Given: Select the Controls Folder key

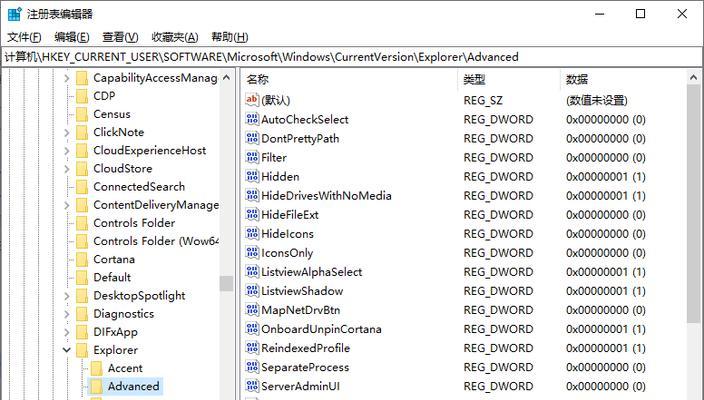Looking at the screenshot, I should 134,223.
